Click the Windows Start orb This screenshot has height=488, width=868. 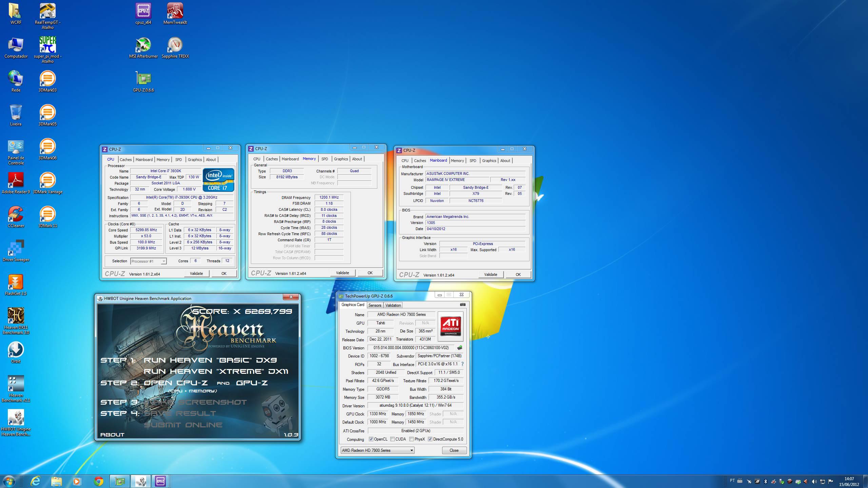point(8,481)
